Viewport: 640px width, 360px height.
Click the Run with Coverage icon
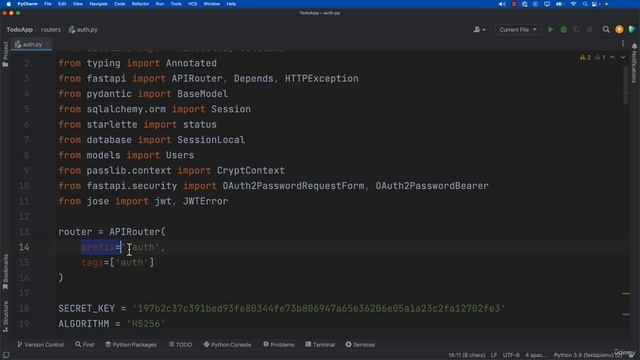[x=576, y=29]
